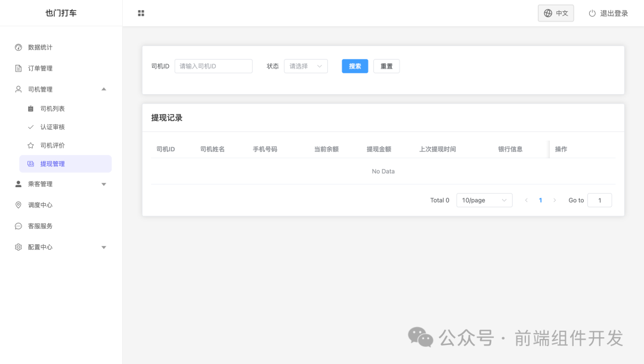Select 提现管理 submenu item

coord(66,164)
